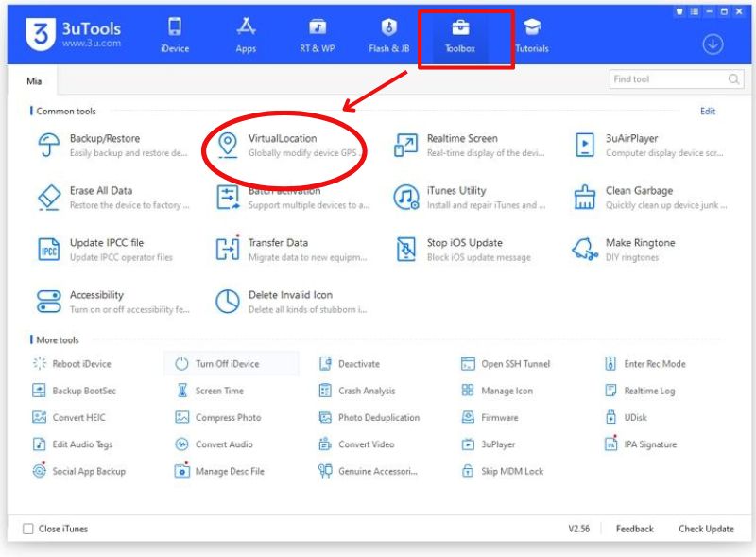
Task: Open the Firmware tool
Action: [x=490, y=417]
